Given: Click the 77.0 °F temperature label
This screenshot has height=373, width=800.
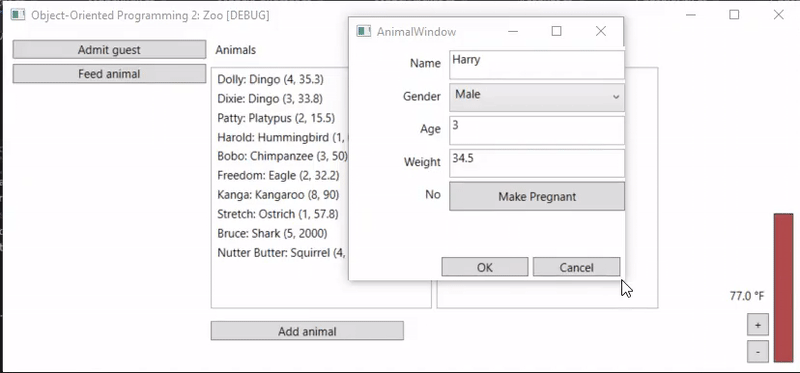Looking at the screenshot, I should tap(747, 296).
